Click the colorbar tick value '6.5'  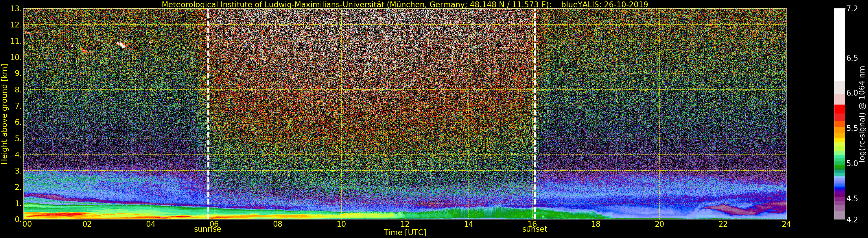tap(852, 58)
